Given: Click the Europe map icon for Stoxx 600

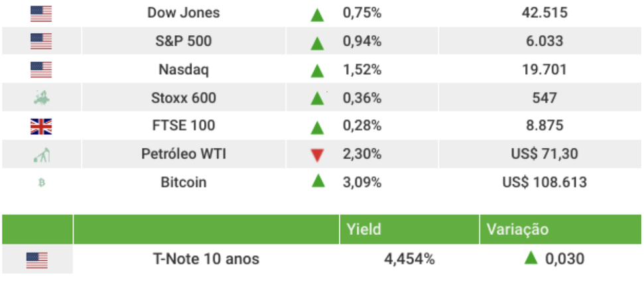Looking at the screenshot, I should (41, 99).
